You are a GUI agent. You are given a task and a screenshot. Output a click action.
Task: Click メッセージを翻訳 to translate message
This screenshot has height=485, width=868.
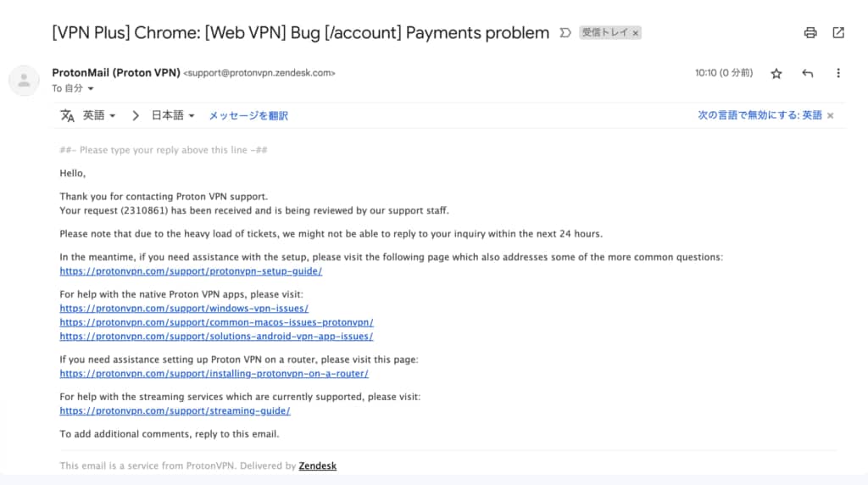(x=248, y=115)
